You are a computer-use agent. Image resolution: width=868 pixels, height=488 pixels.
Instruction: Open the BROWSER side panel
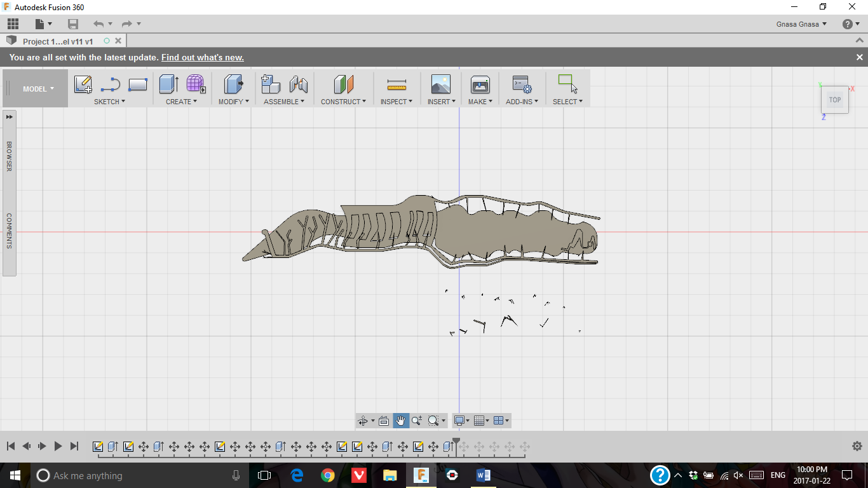[9, 156]
